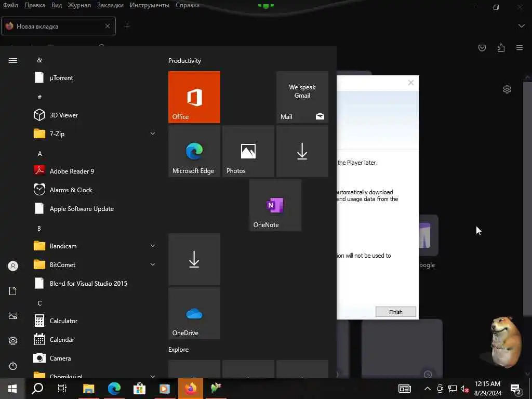The width and height of the screenshot is (532, 399).
Task: Click muted volume tray icon
Action: 464,389
